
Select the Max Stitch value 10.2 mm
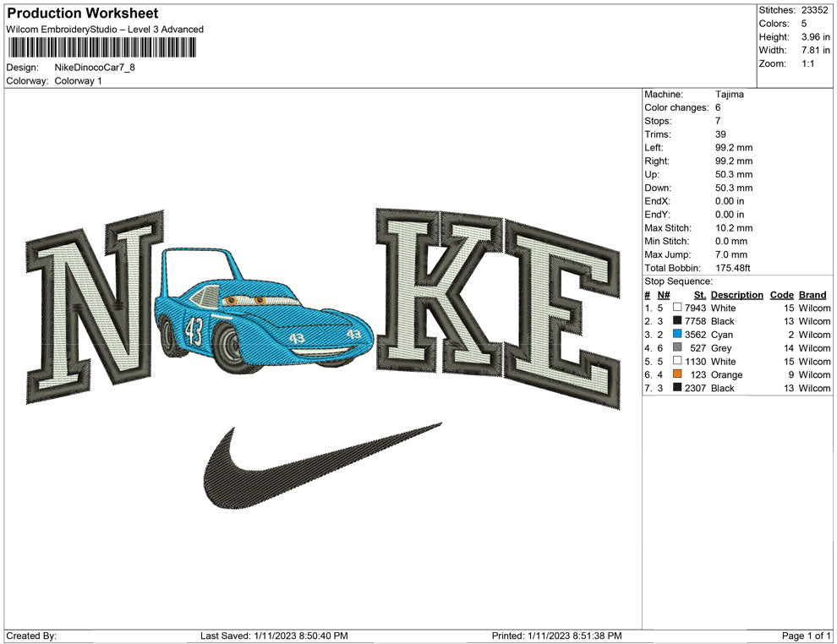pos(734,228)
